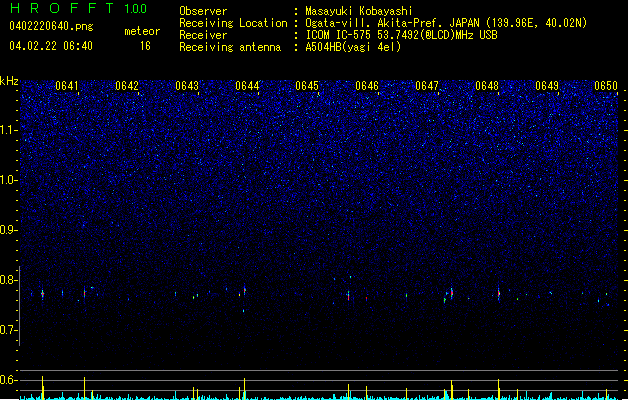The image size is (629, 400).
Task: Click the Ogata-vill. Akita-Pref. JAPAN location text
Action: point(446,23)
